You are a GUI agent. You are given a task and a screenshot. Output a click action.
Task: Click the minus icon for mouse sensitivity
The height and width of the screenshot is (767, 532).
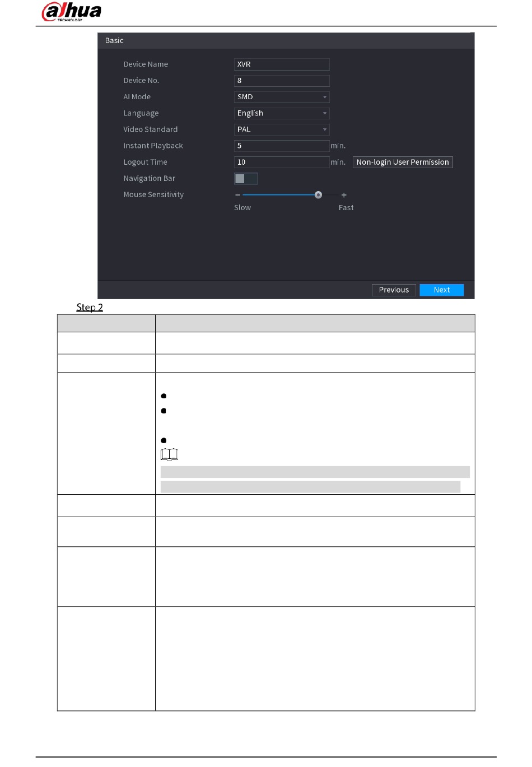coord(238,195)
